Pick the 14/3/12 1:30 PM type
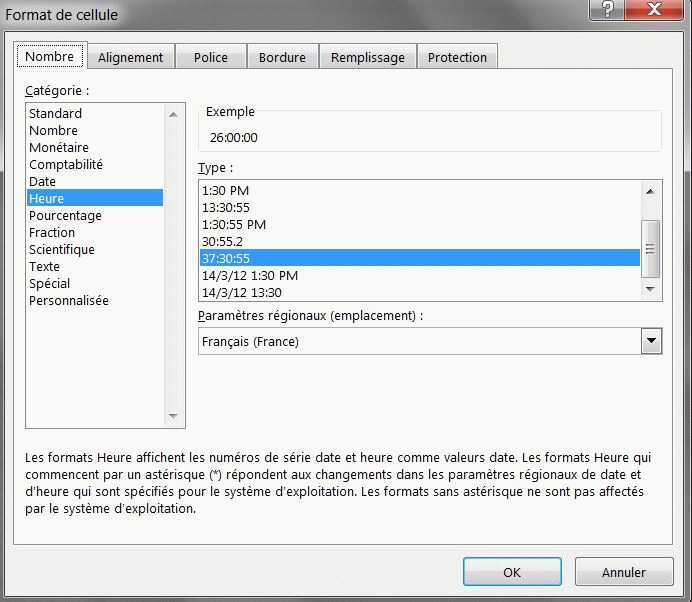 pyautogui.click(x=420, y=275)
